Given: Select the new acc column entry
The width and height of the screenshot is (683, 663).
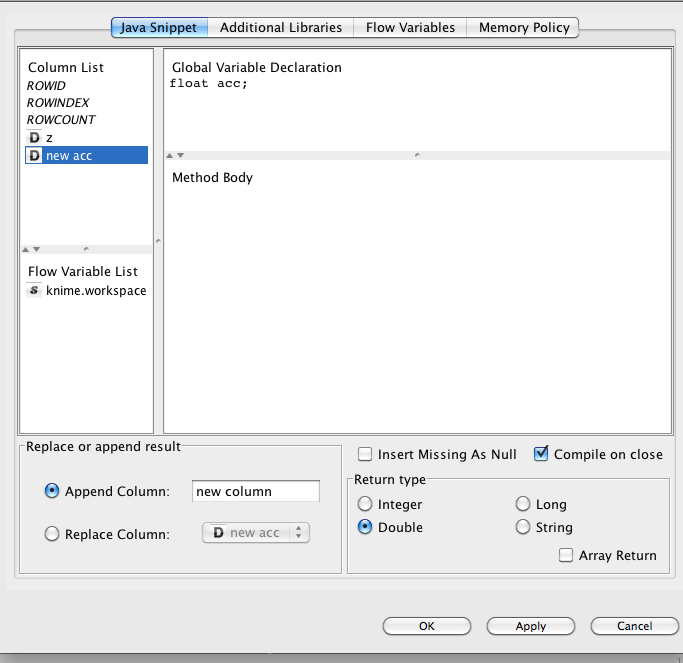Looking at the screenshot, I should (x=87, y=156).
